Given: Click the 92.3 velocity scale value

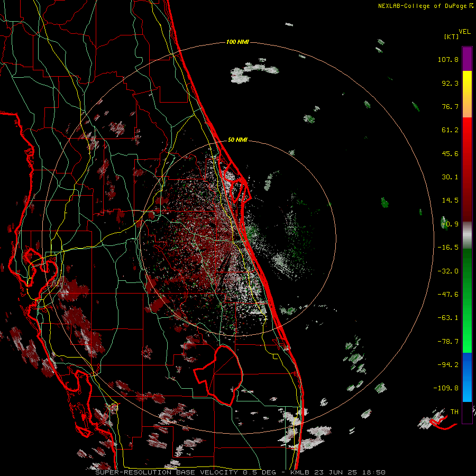Looking at the screenshot, I should [450, 83].
